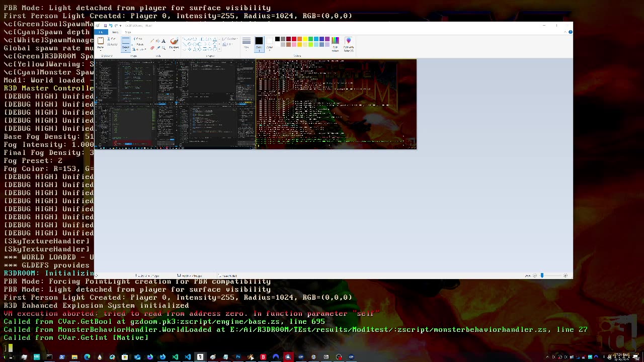Open the Paint File tab
Screen dimensions: 644x362
point(101,32)
